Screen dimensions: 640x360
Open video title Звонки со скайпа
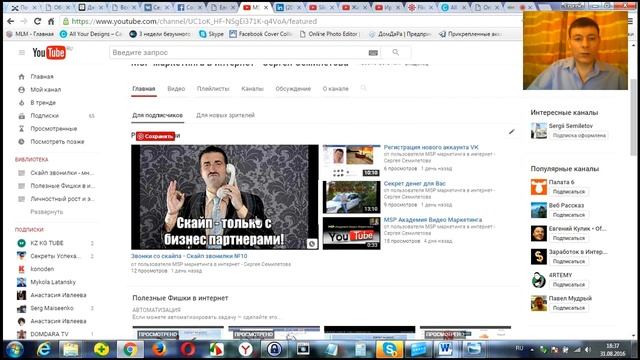[189, 256]
